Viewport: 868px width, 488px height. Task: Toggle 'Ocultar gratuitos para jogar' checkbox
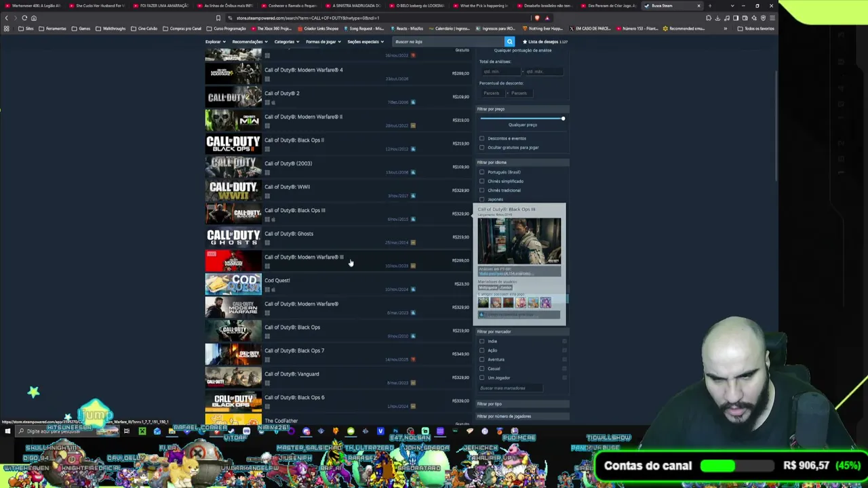482,147
